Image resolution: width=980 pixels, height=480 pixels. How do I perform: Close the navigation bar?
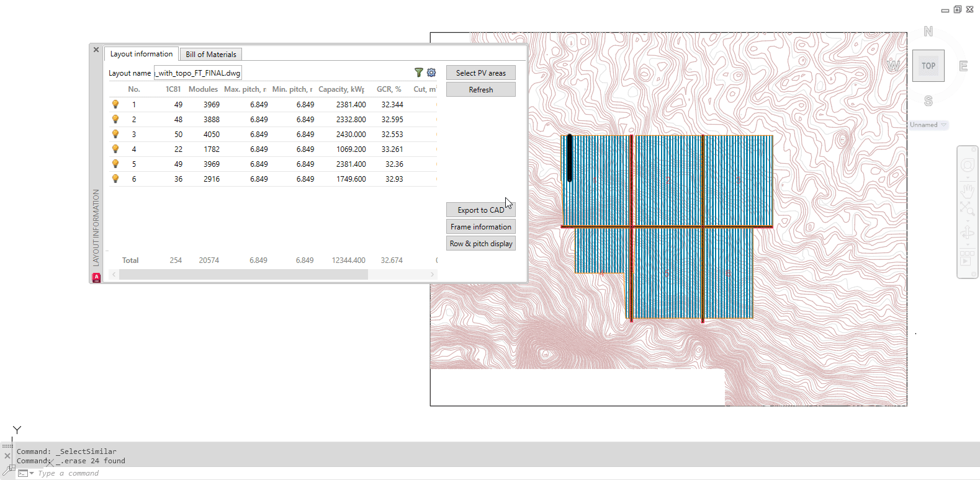[973, 149]
